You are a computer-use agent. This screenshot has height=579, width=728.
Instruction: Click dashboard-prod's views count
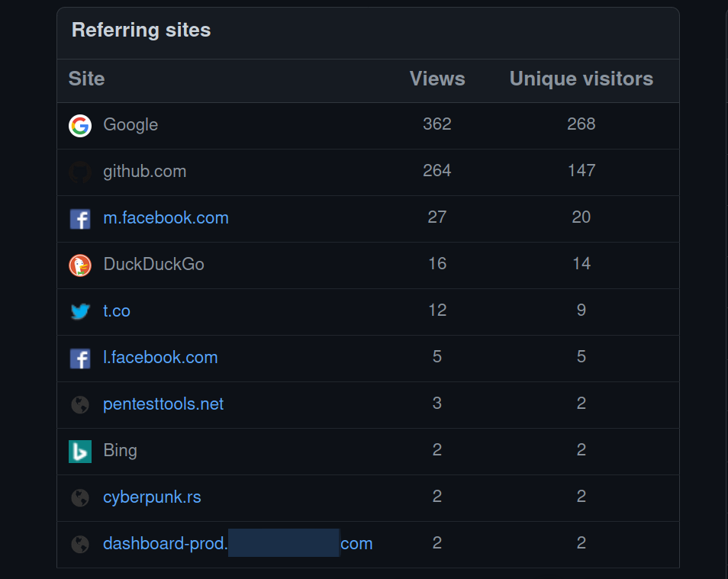(437, 543)
